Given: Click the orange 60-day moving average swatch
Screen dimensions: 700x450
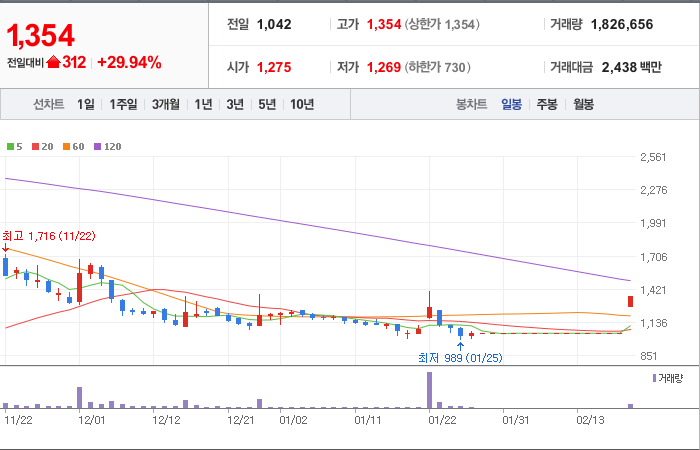Looking at the screenshot, I should pyautogui.click(x=66, y=146).
